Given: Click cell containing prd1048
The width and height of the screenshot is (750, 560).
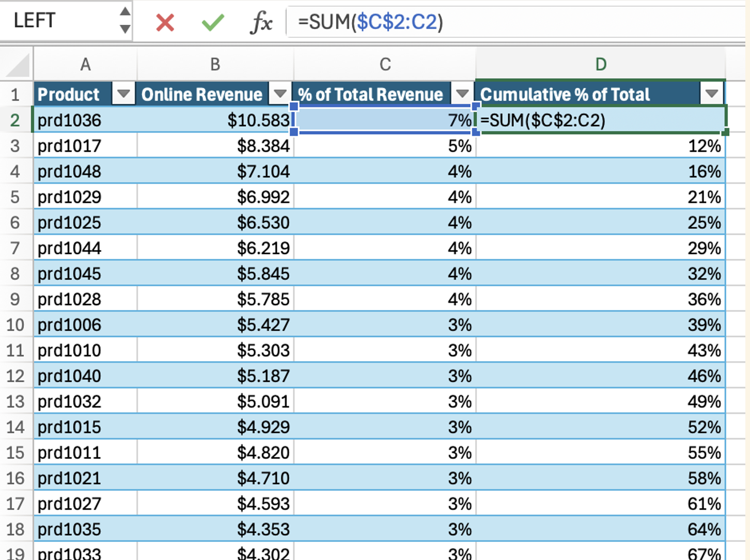Looking at the screenshot, I should pos(85,172).
